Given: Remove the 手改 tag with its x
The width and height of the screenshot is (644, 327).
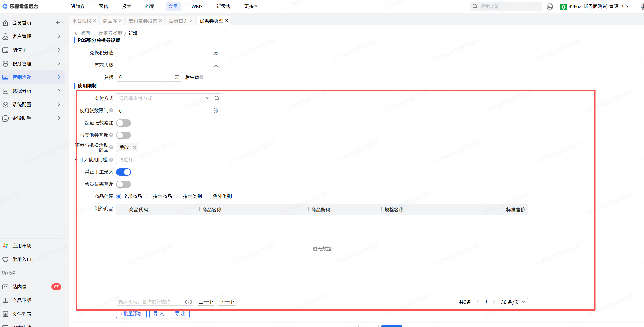Looking at the screenshot, I should point(135,147).
